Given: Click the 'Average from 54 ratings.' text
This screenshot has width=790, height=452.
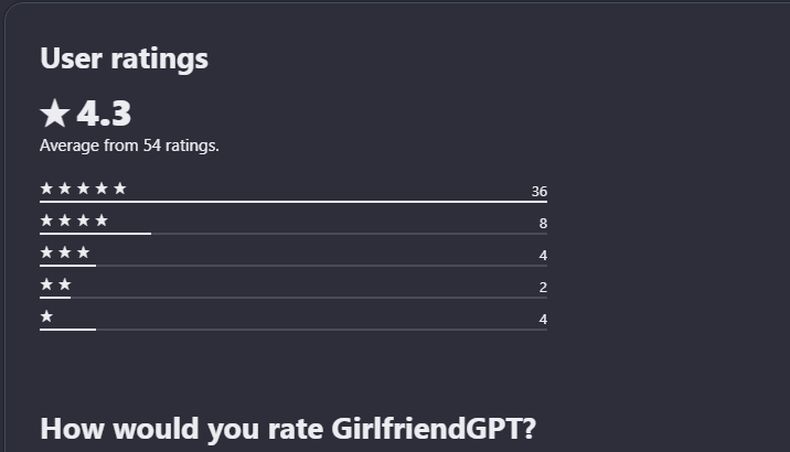Looking at the screenshot, I should pos(129,145).
